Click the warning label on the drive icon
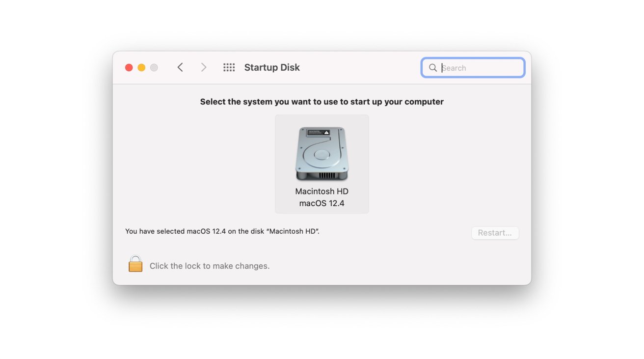 [x=318, y=133]
